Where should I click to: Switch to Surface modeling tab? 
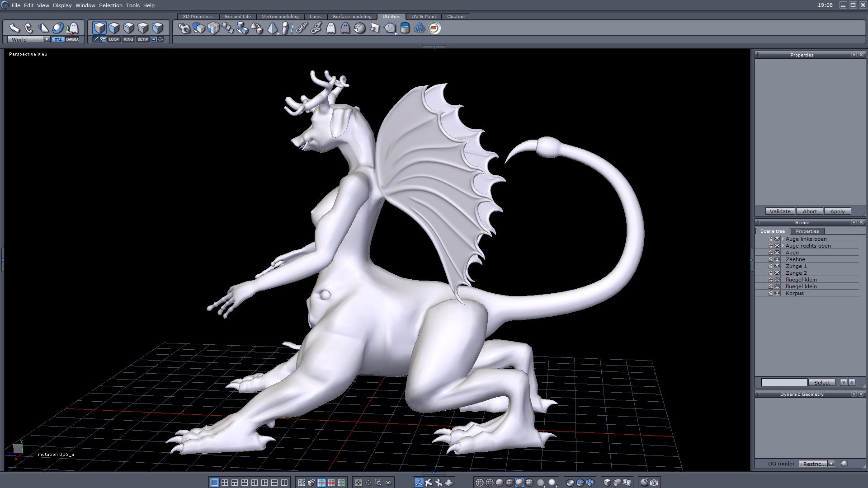click(x=352, y=16)
